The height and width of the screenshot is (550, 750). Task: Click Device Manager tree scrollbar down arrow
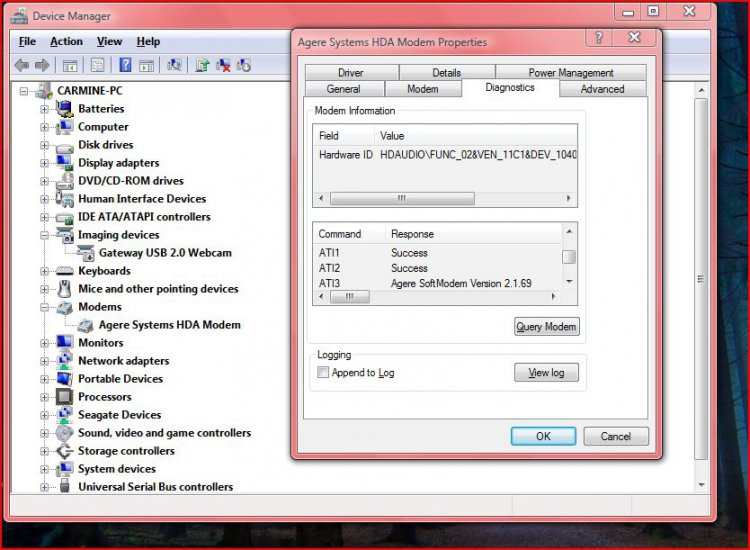pos(701,484)
